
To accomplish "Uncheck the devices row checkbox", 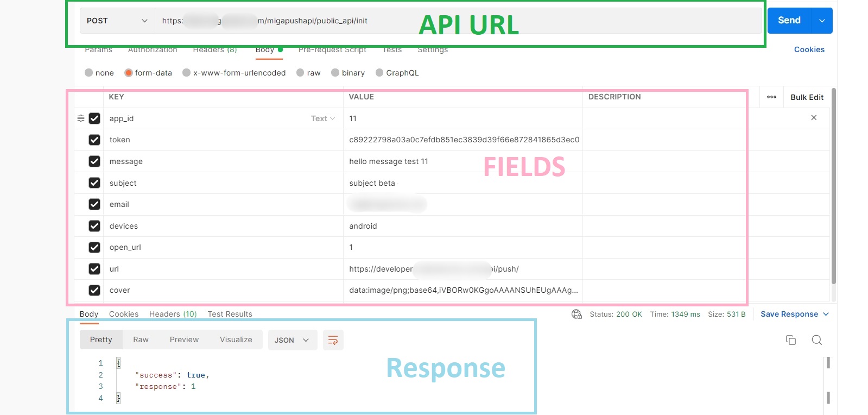I will [94, 226].
